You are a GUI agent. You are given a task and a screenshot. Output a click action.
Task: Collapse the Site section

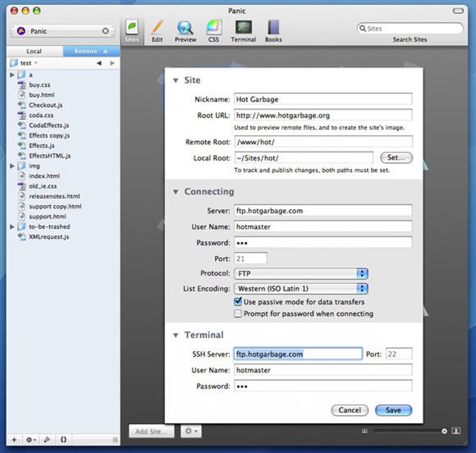coord(175,80)
